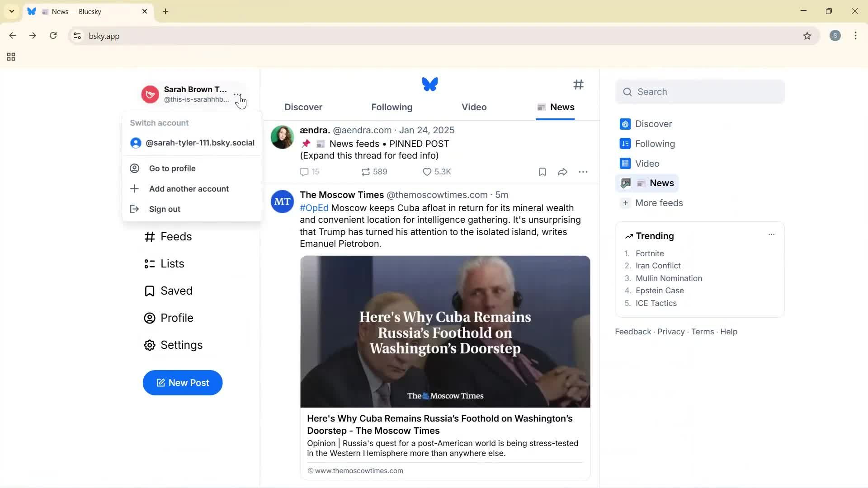Share aendra's pinned post
Image resolution: width=868 pixels, height=488 pixels.
pyautogui.click(x=562, y=172)
